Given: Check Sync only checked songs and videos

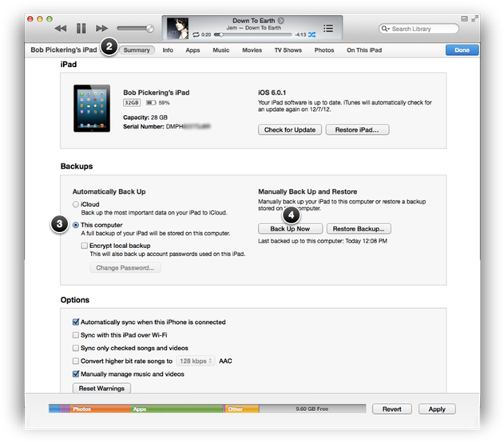Looking at the screenshot, I should click(x=76, y=348).
